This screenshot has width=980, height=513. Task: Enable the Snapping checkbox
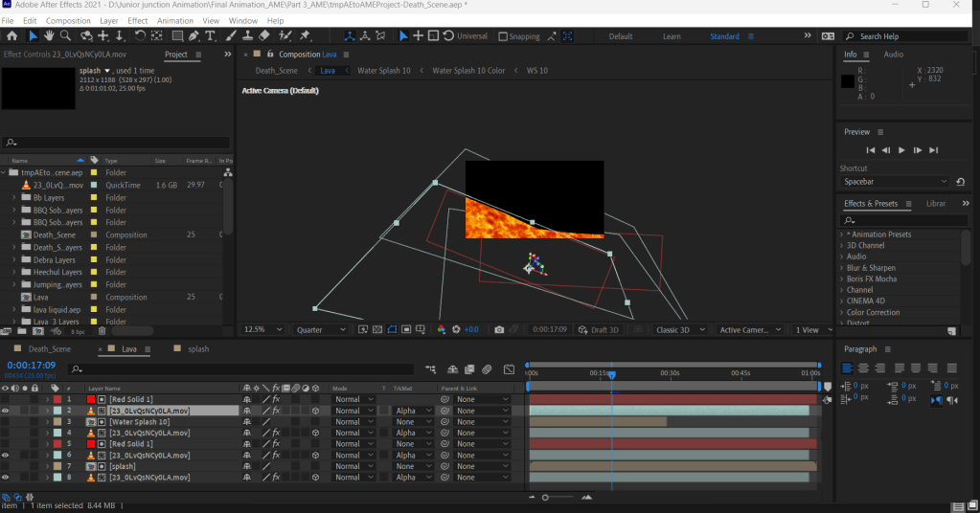pos(504,36)
